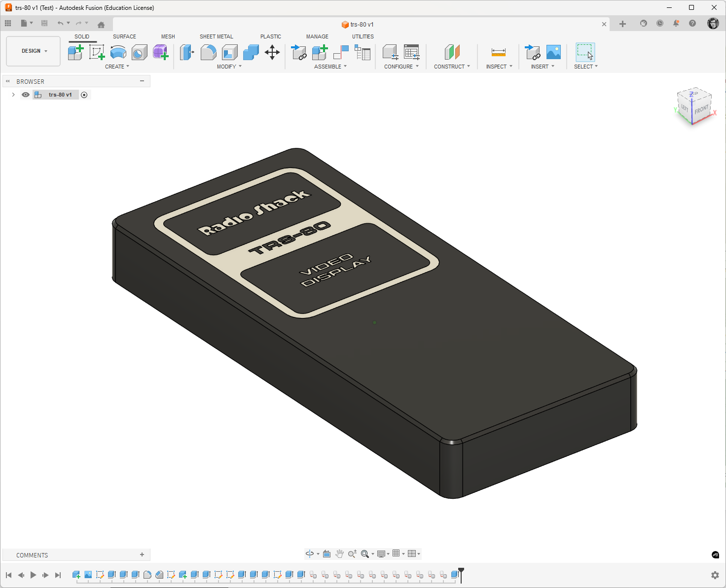Select the Pan hand tool
This screenshot has height=588, width=726.
tap(339, 553)
